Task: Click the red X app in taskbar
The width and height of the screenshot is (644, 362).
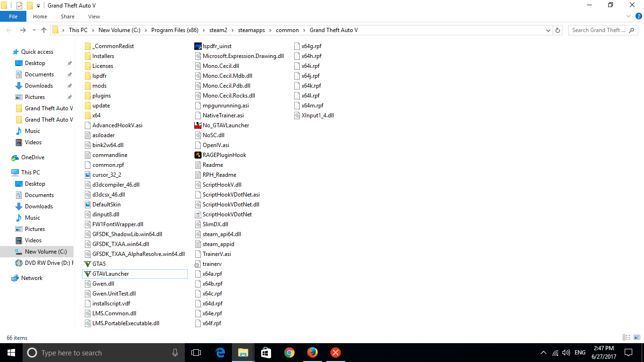Action: click(335, 353)
